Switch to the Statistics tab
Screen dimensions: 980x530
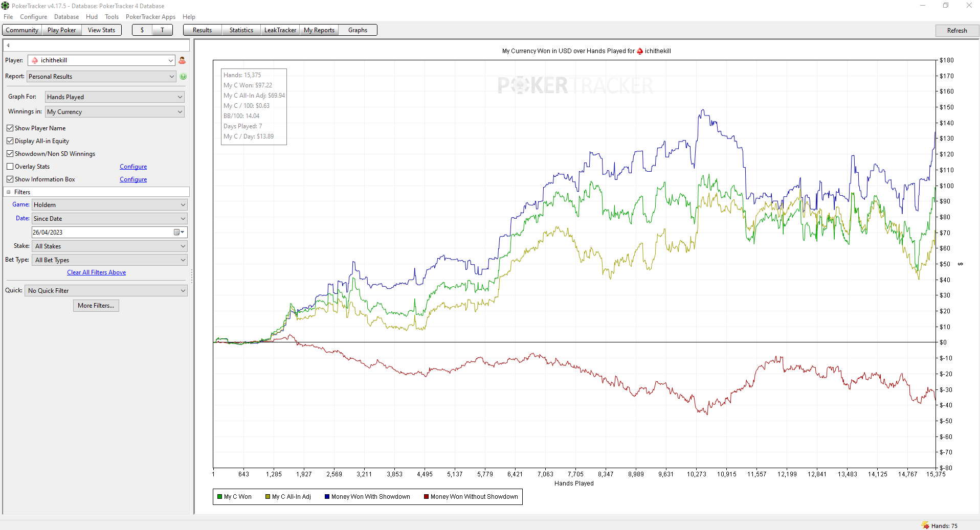coord(241,30)
